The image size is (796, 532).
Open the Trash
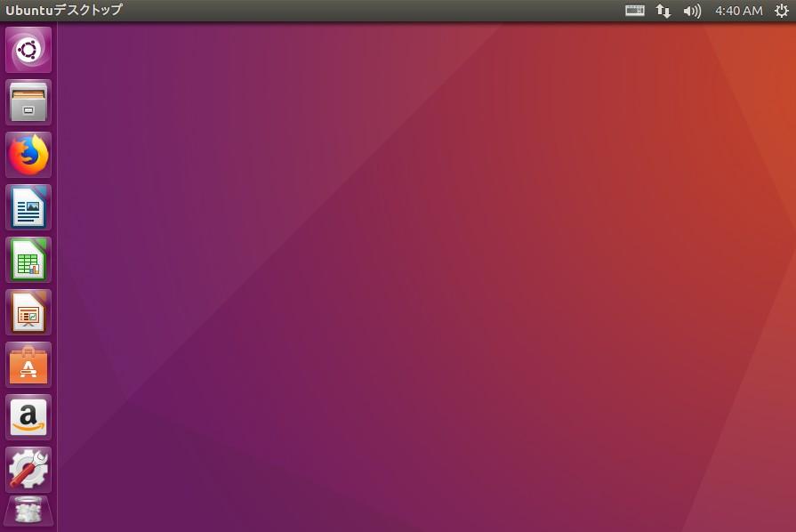point(28,511)
